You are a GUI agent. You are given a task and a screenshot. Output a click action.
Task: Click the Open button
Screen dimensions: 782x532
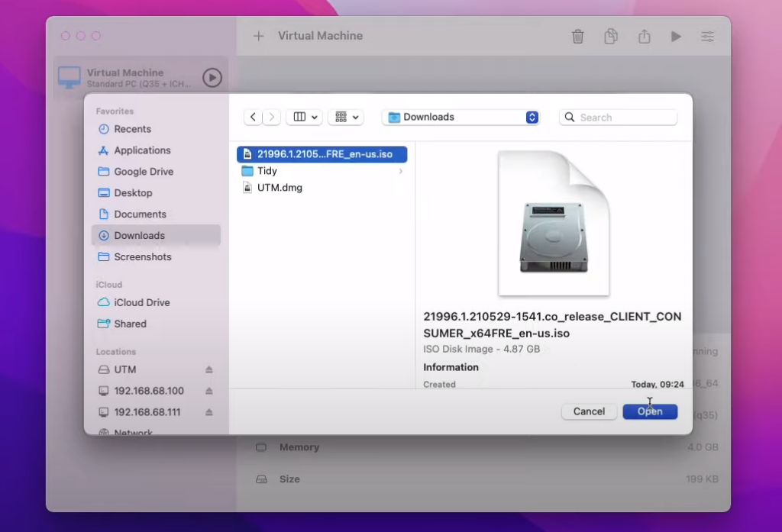650,411
